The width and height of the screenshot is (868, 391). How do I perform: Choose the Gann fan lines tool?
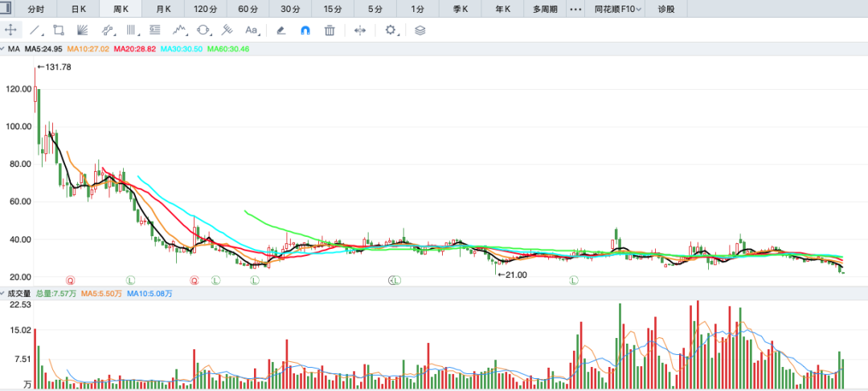82,30
